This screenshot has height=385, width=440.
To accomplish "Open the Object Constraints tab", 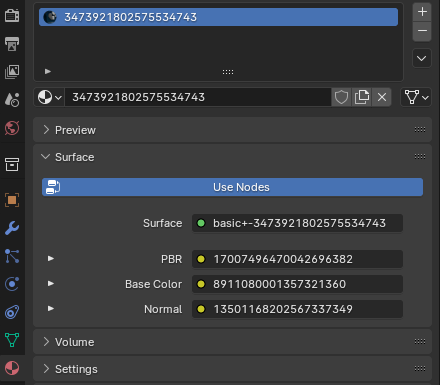I will [x=12, y=312].
